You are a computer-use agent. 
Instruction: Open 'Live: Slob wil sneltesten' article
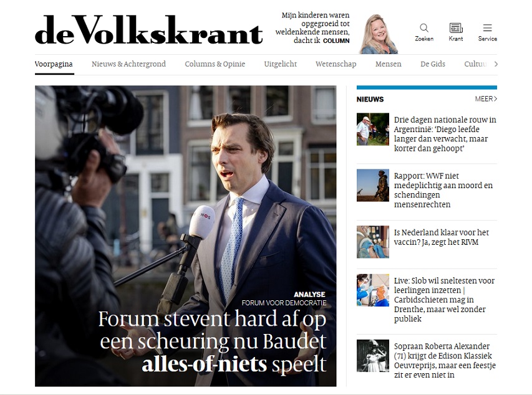pos(444,300)
